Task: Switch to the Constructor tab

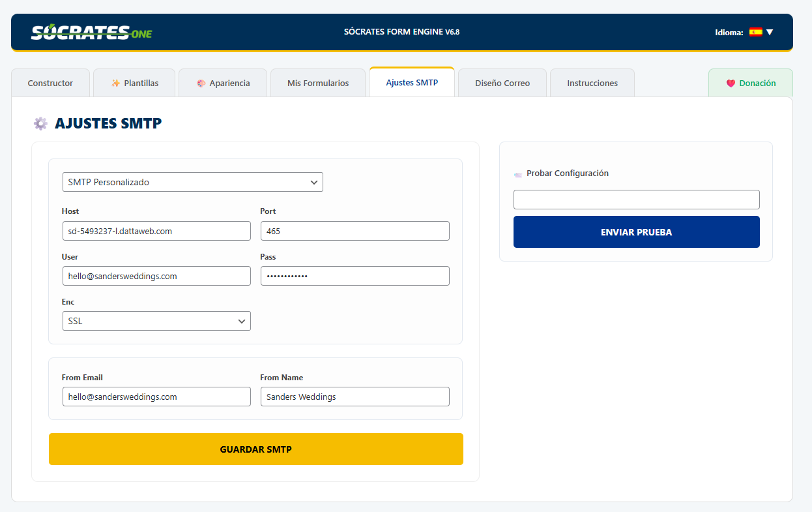Action: 50,83
